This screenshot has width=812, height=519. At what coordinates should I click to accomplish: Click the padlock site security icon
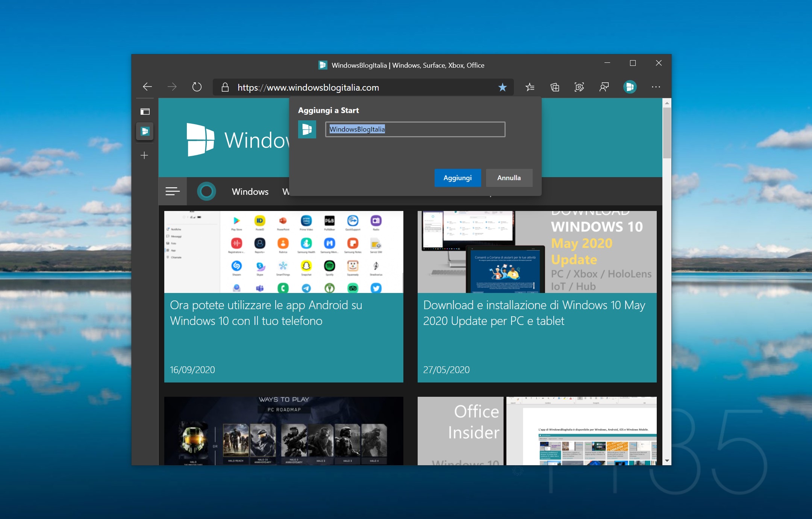click(225, 87)
